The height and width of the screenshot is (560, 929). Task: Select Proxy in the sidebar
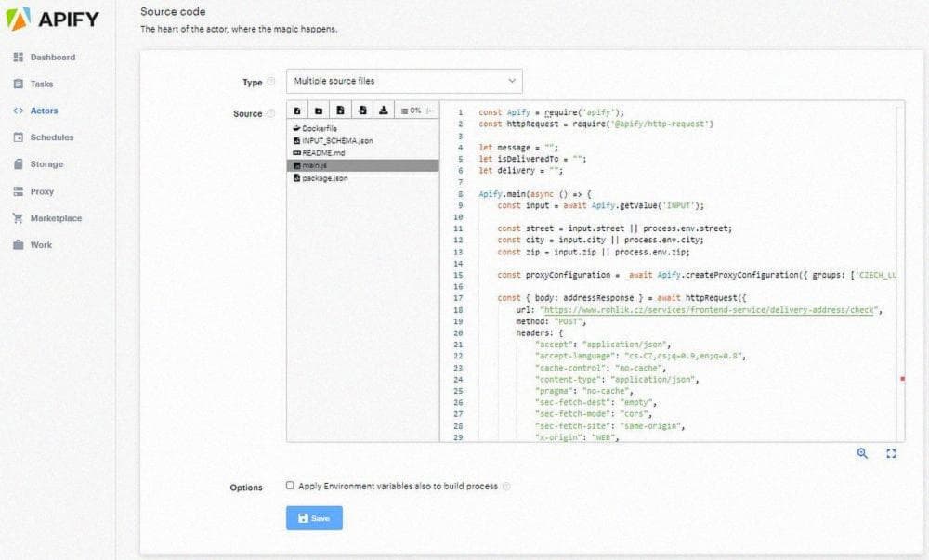[42, 191]
